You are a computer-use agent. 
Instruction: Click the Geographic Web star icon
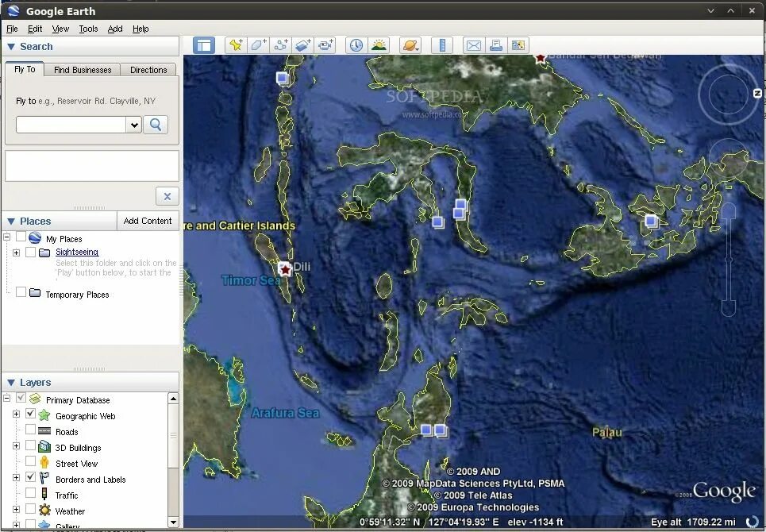[44, 415]
